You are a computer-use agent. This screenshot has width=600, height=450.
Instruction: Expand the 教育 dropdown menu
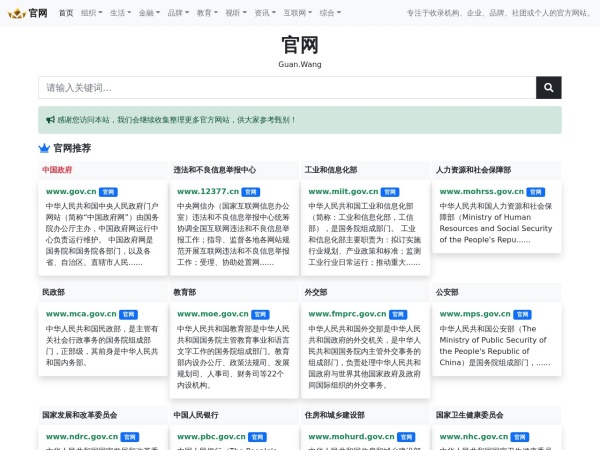[x=207, y=13]
